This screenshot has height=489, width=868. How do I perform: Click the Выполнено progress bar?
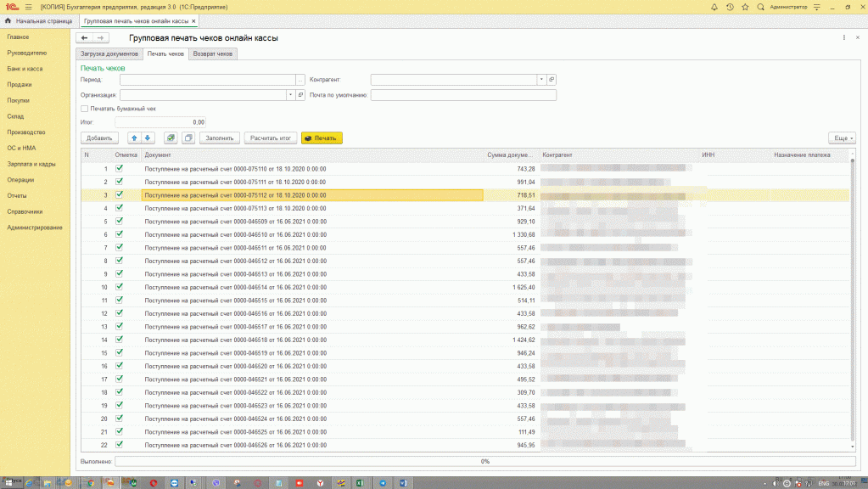485,461
